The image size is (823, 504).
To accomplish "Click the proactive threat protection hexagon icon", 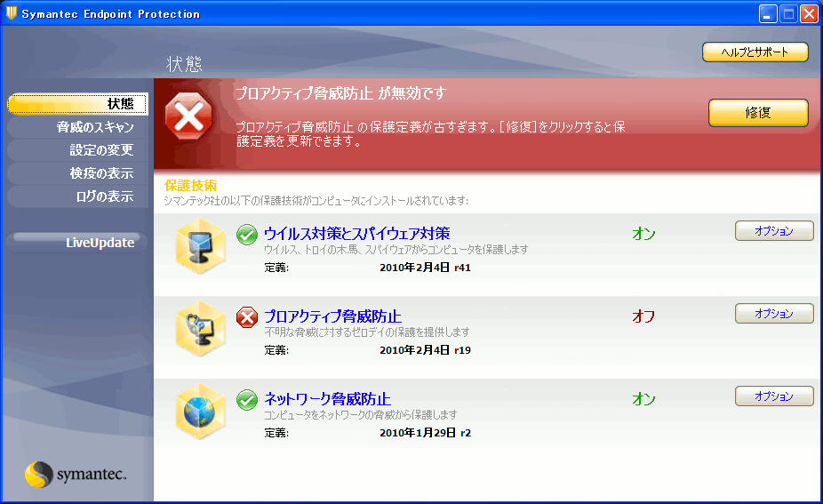I will (x=200, y=329).
